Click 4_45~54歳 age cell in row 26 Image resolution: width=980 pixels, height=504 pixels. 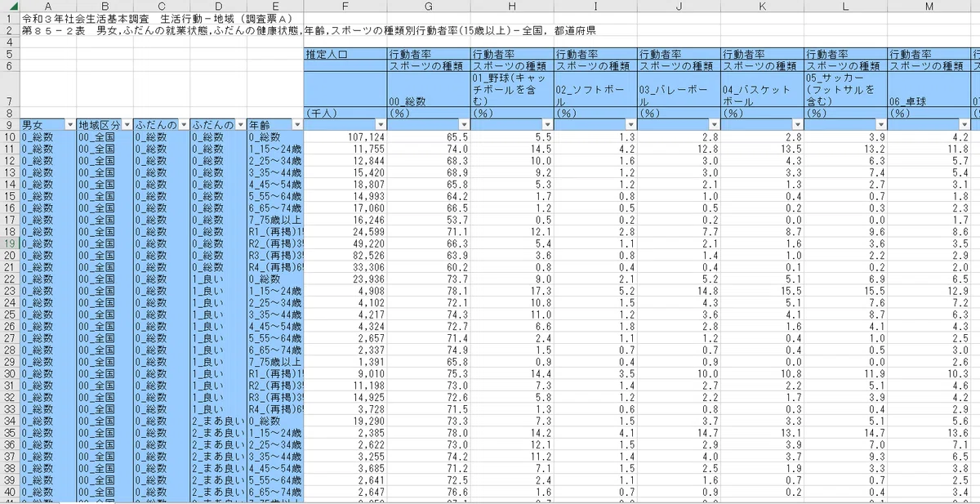pos(275,327)
